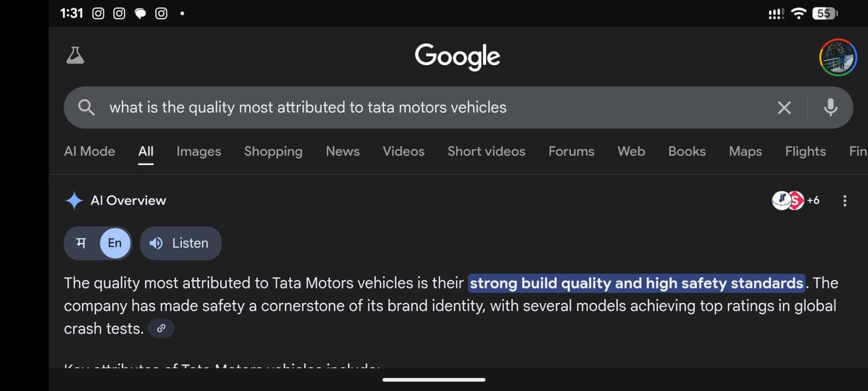The image size is (868, 391).
Task: Open AI Overview three-dot options
Action: click(844, 201)
